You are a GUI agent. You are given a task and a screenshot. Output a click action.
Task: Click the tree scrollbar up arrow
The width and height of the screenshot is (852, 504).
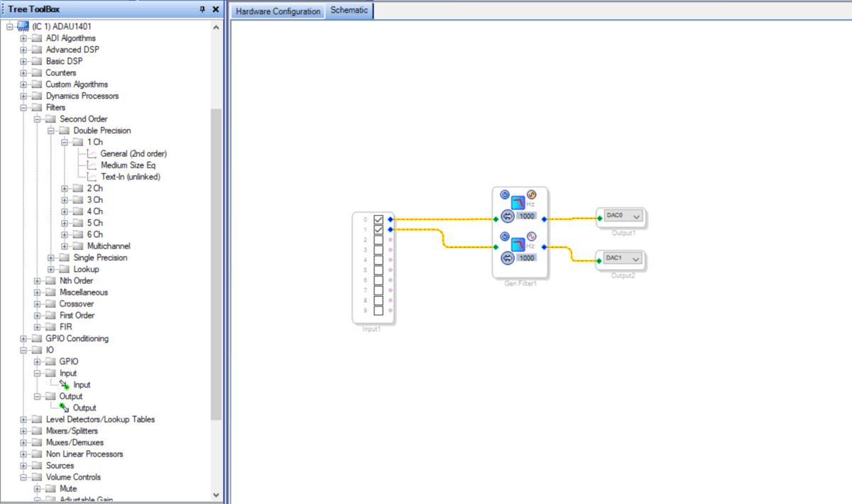pos(217,27)
